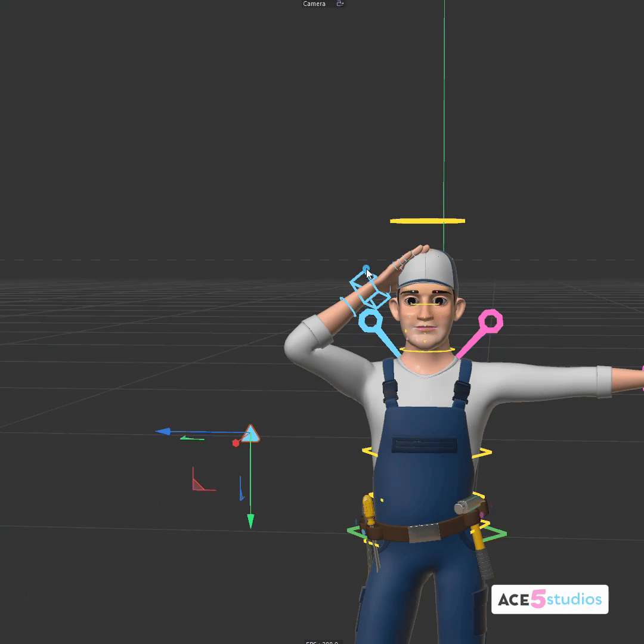Select left corner of yellow chest controller
The height and width of the screenshot is (644, 644).
(x=367, y=452)
